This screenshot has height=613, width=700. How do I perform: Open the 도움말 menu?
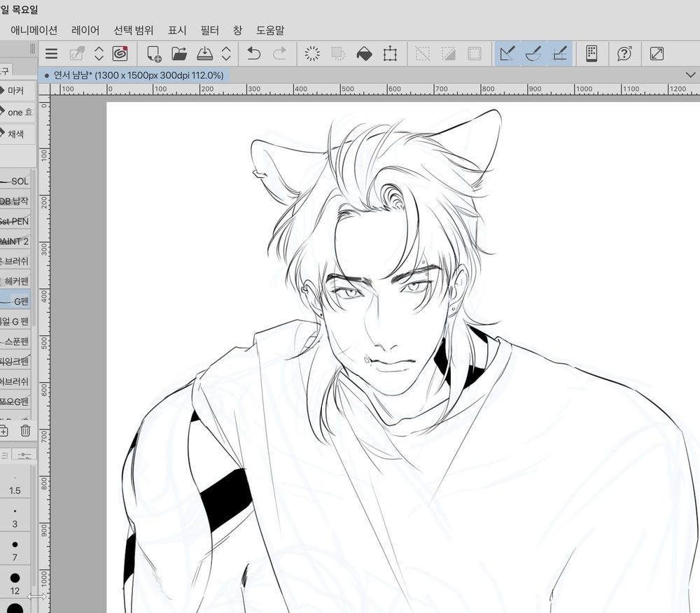tap(270, 30)
